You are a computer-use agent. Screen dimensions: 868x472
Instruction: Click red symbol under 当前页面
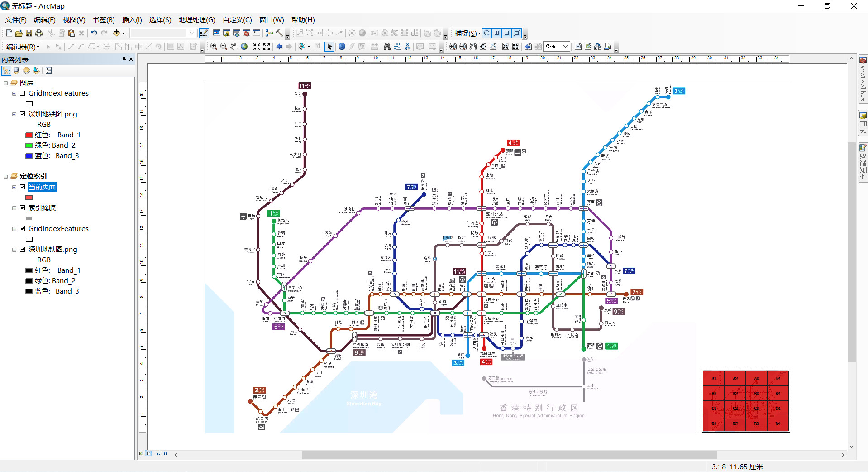(29, 197)
